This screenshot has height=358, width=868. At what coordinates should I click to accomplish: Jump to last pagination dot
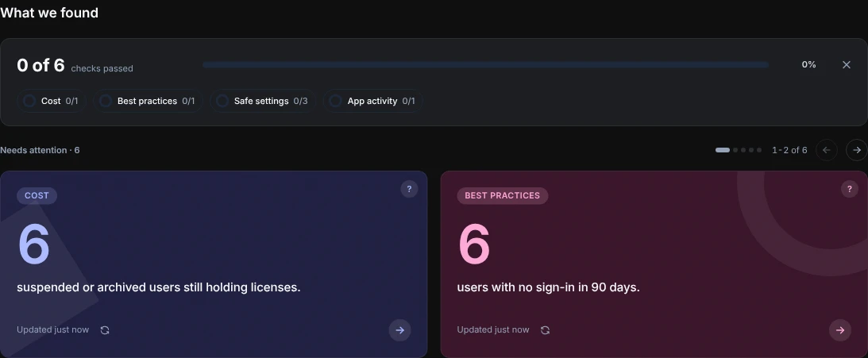pos(759,150)
